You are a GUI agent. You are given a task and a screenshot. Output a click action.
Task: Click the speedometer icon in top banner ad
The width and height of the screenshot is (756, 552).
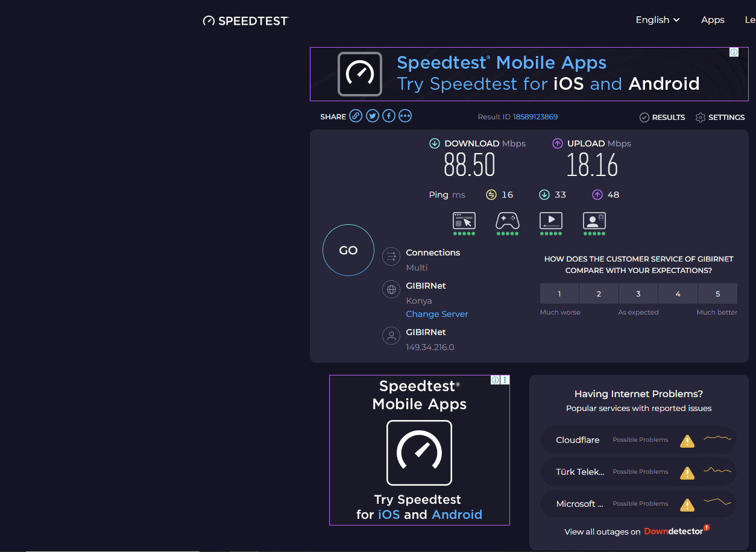(x=360, y=74)
